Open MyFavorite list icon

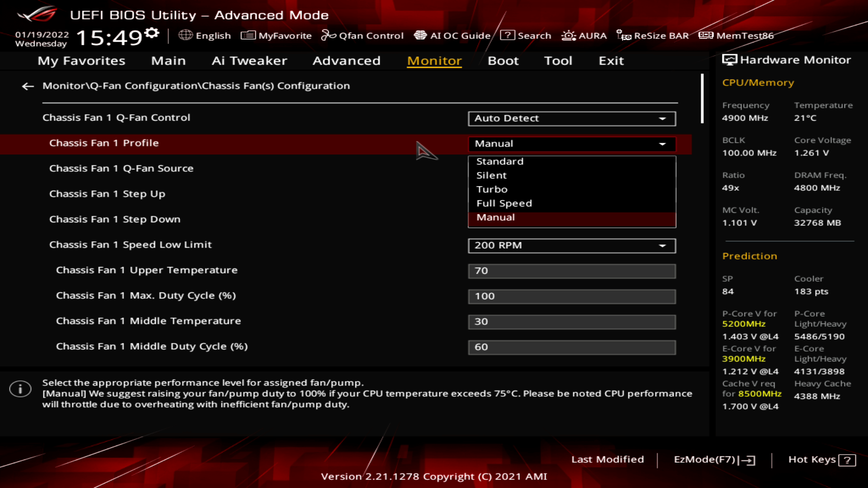(248, 35)
